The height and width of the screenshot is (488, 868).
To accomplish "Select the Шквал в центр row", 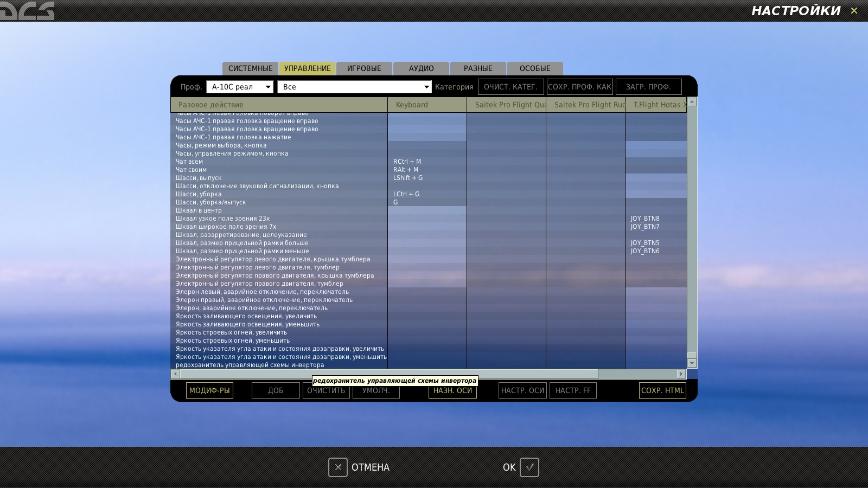I will [279, 210].
